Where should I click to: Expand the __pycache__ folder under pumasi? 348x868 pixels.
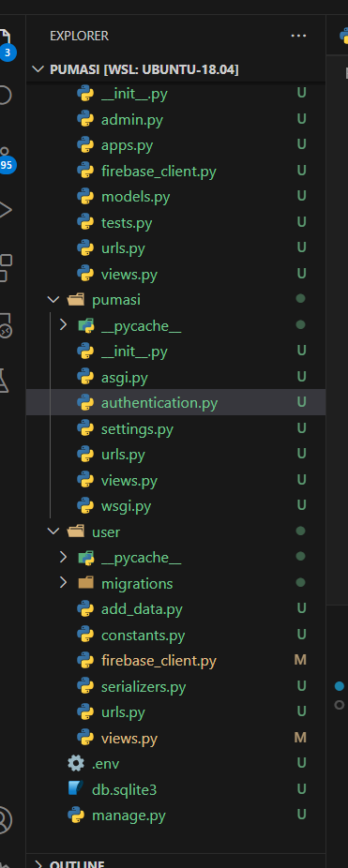click(63, 325)
